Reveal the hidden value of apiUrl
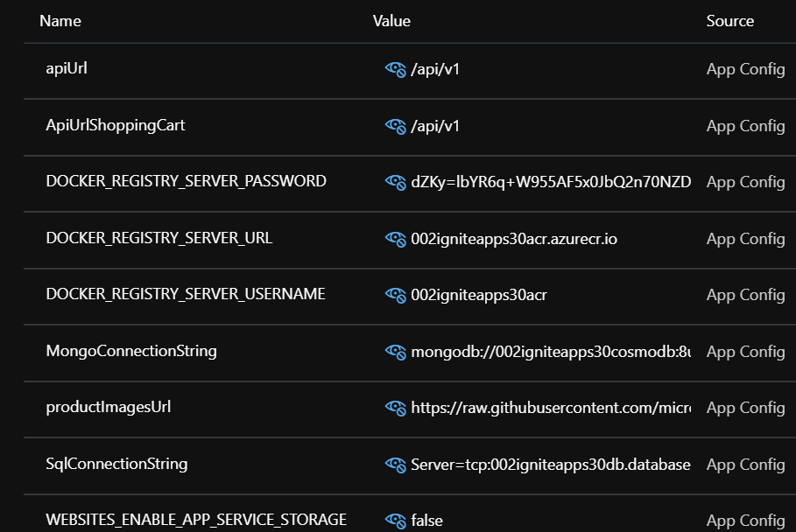 coord(394,68)
